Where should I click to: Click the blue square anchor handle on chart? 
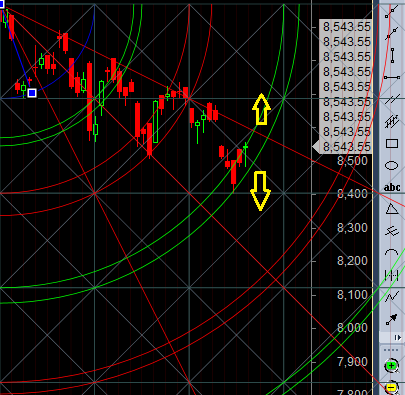tap(32, 93)
